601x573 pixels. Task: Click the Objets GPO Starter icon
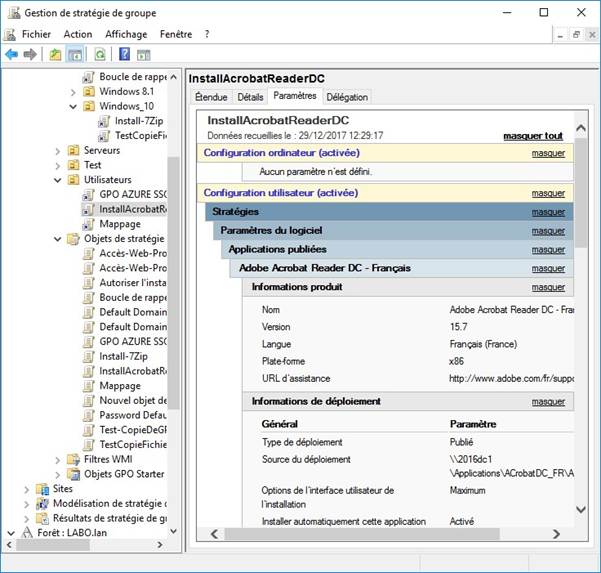point(73,474)
